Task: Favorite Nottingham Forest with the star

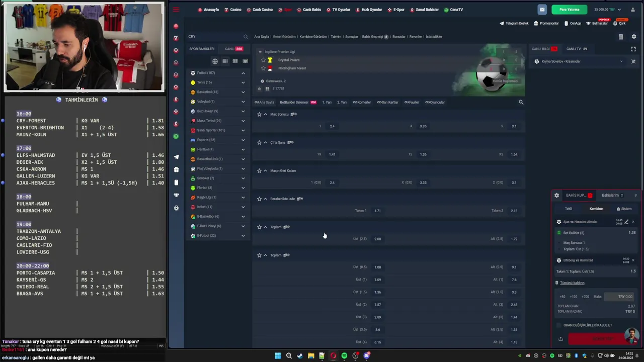Action: (x=263, y=68)
